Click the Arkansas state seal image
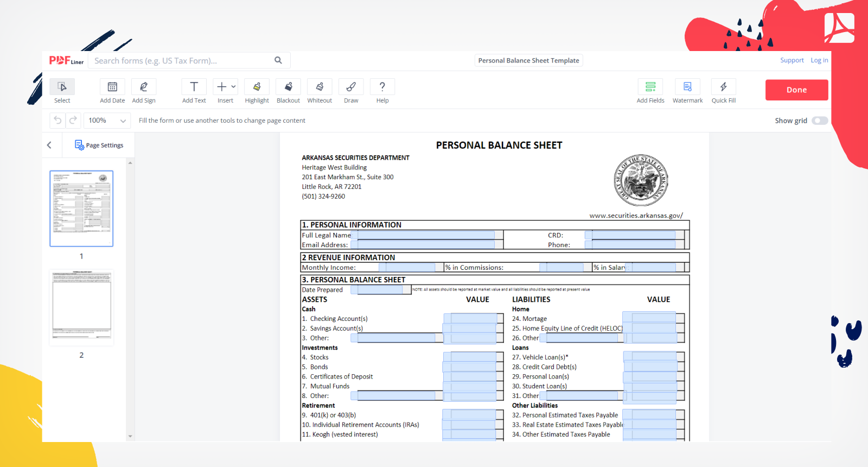This screenshot has height=467, width=868. coord(641,180)
